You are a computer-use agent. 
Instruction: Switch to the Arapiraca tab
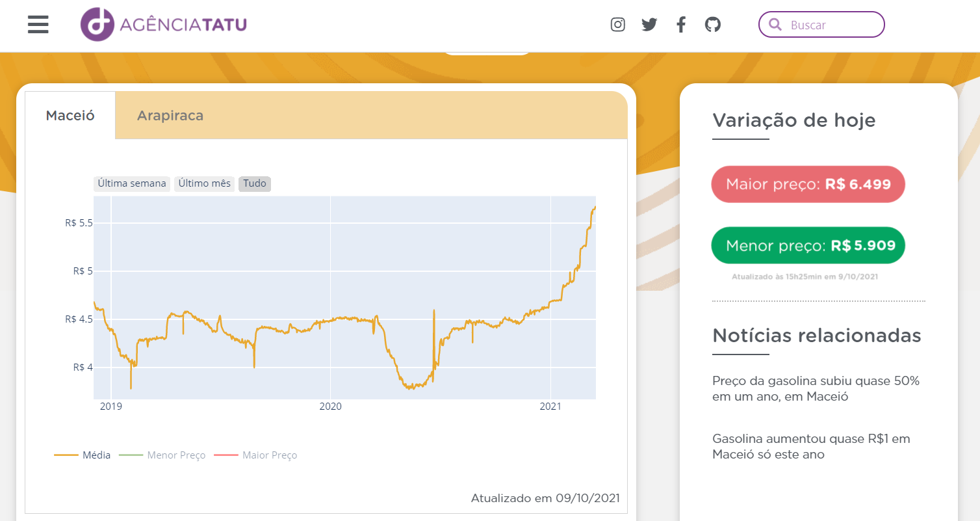pyautogui.click(x=170, y=116)
